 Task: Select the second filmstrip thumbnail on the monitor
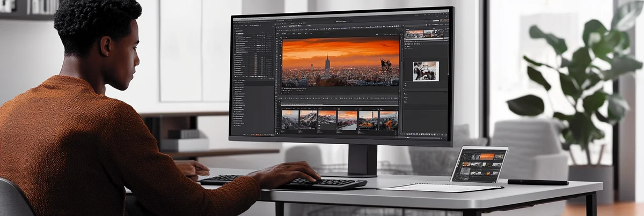point(308,120)
